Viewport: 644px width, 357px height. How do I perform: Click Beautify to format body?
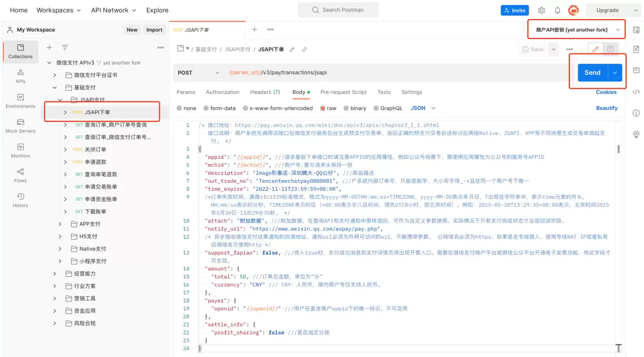point(607,108)
